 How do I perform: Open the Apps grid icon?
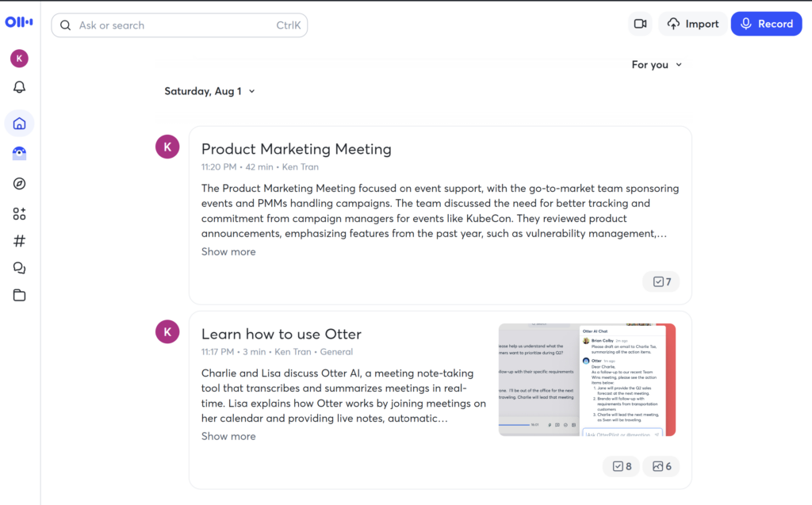[x=19, y=213]
